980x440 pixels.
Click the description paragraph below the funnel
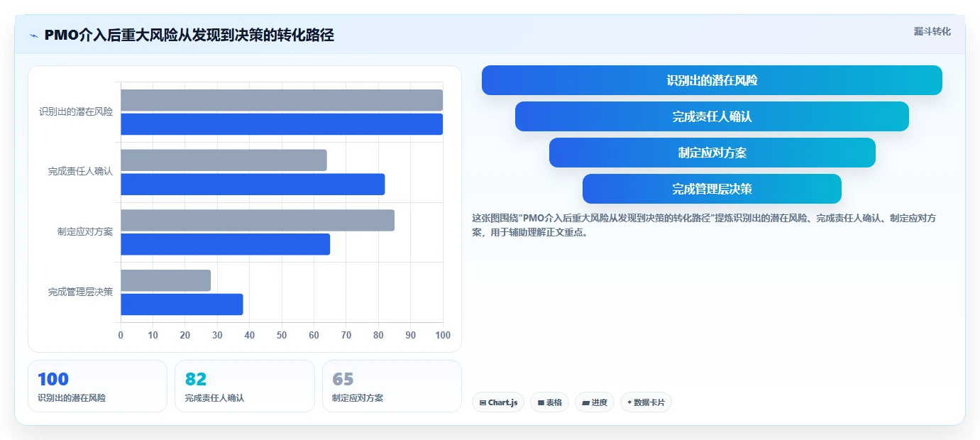click(x=704, y=225)
